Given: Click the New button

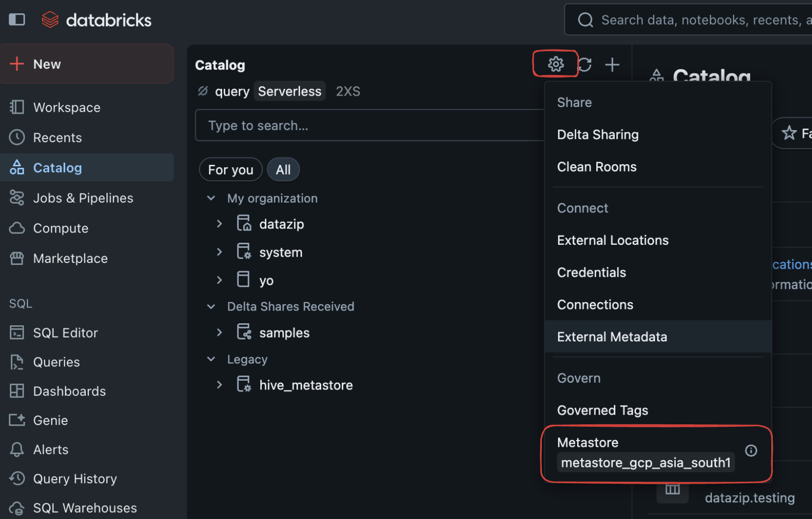Looking at the screenshot, I should (x=47, y=63).
